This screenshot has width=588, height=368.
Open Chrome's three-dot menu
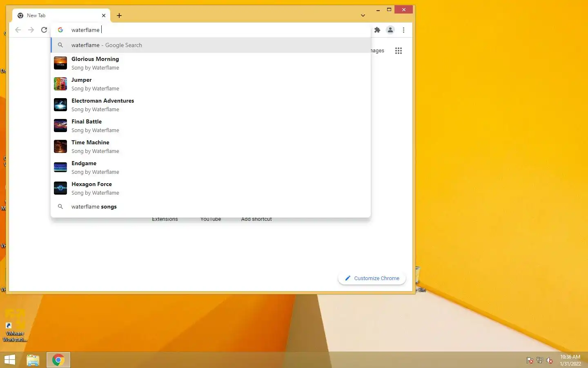coord(403,30)
